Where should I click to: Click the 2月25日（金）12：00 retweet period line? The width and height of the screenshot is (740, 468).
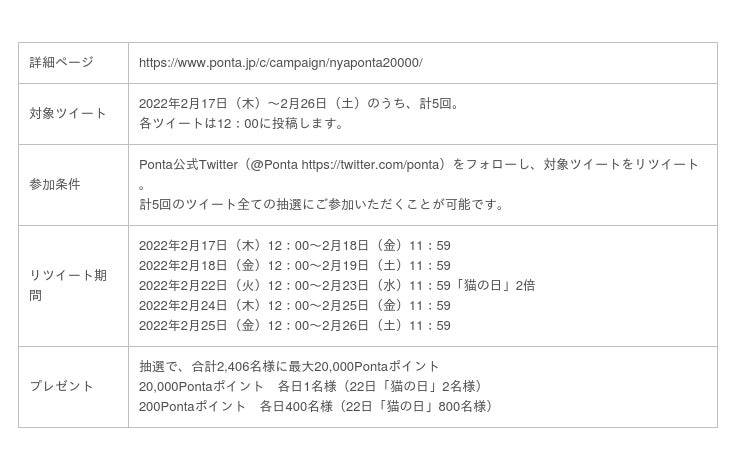pyautogui.click(x=294, y=325)
